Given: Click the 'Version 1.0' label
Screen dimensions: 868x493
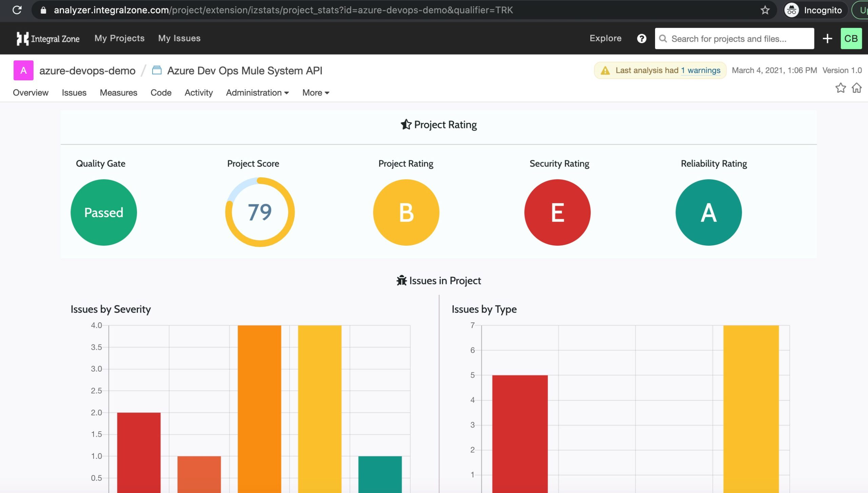Looking at the screenshot, I should pos(842,70).
